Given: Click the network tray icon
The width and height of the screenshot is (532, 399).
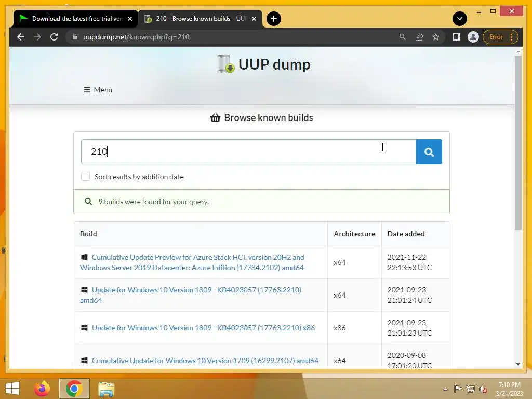Looking at the screenshot, I should pyautogui.click(x=471, y=389).
